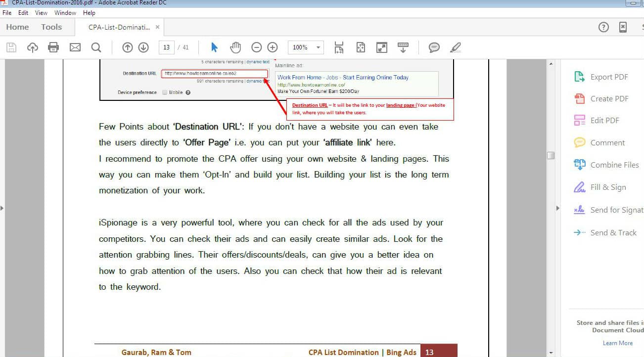The width and height of the screenshot is (644, 357).
Task: Open the Find text magnifier icon
Action: pyautogui.click(x=96, y=47)
